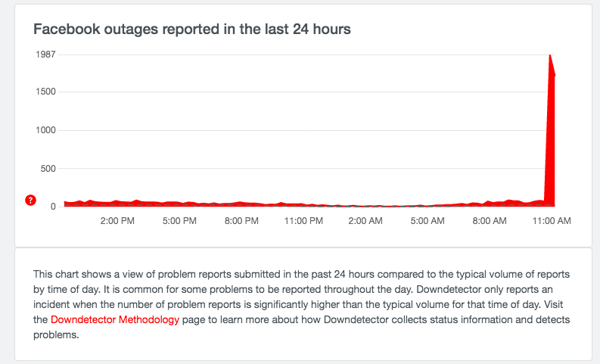Click the 500 y-axis value label

click(x=48, y=168)
